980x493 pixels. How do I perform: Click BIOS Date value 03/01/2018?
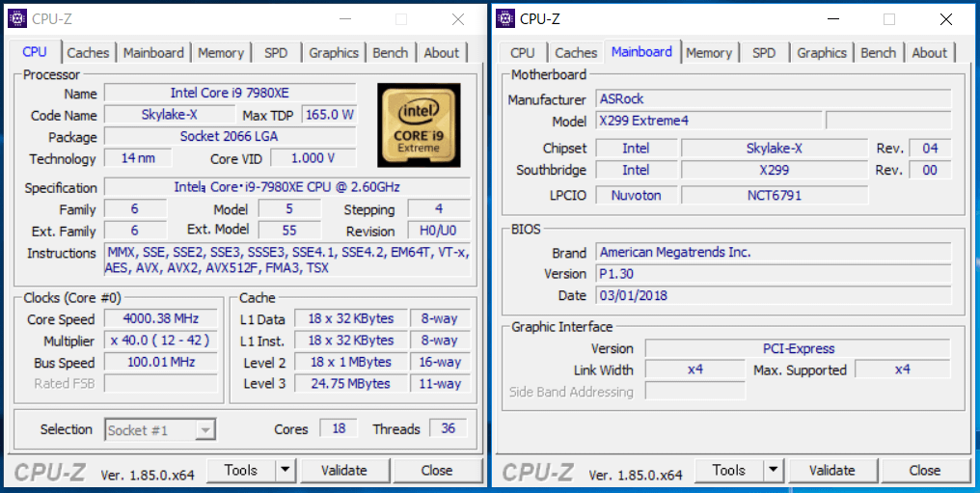click(774, 295)
